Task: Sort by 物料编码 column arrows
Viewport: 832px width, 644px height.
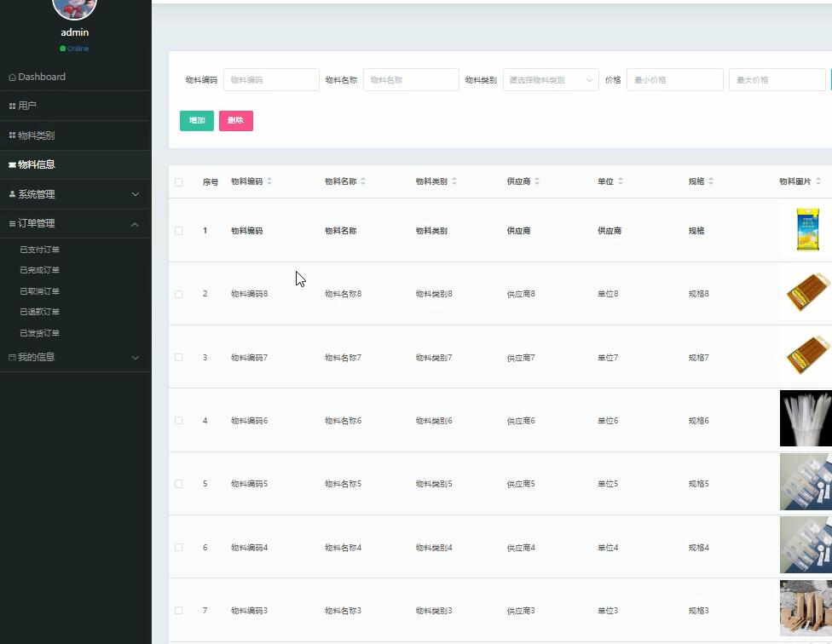Action: point(269,181)
